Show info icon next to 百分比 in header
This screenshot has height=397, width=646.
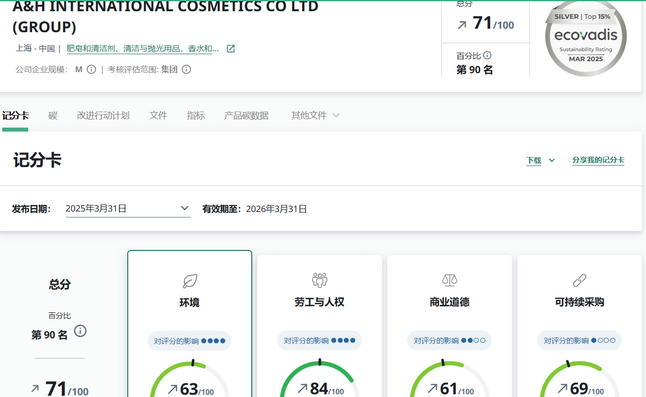point(487,55)
